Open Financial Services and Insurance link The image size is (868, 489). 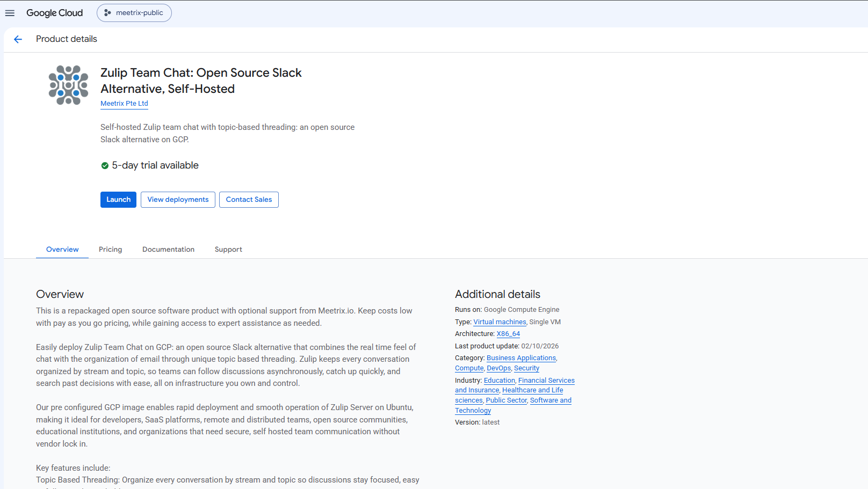(x=546, y=381)
